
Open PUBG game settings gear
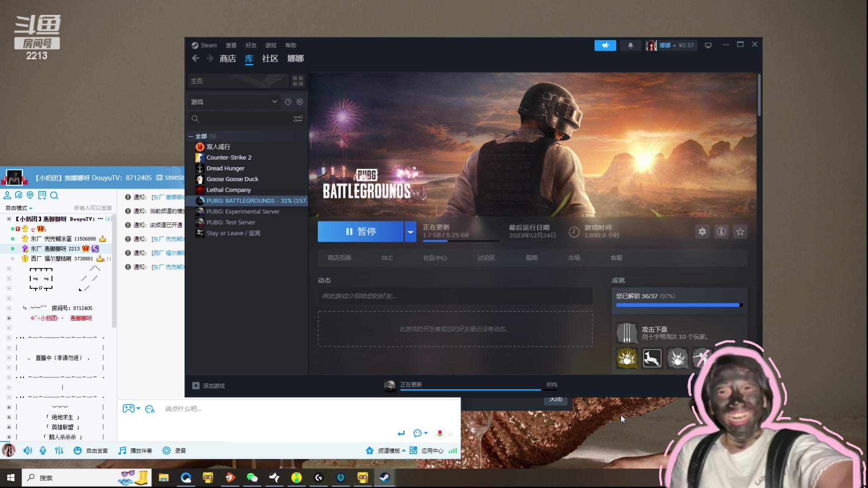point(702,231)
